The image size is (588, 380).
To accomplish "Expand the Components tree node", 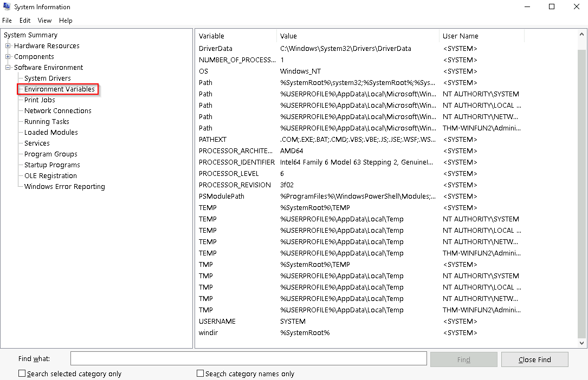I will tap(8, 57).
